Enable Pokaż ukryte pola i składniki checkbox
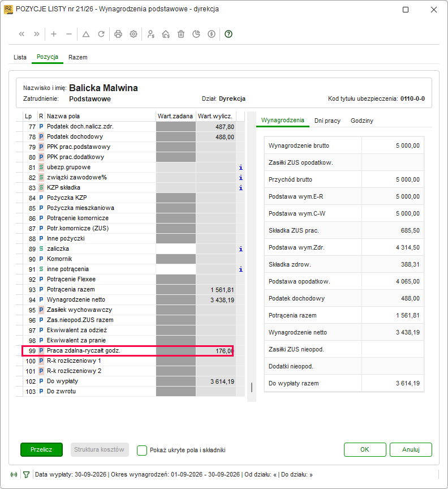Screen dimensions: 448x489 tap(142, 450)
